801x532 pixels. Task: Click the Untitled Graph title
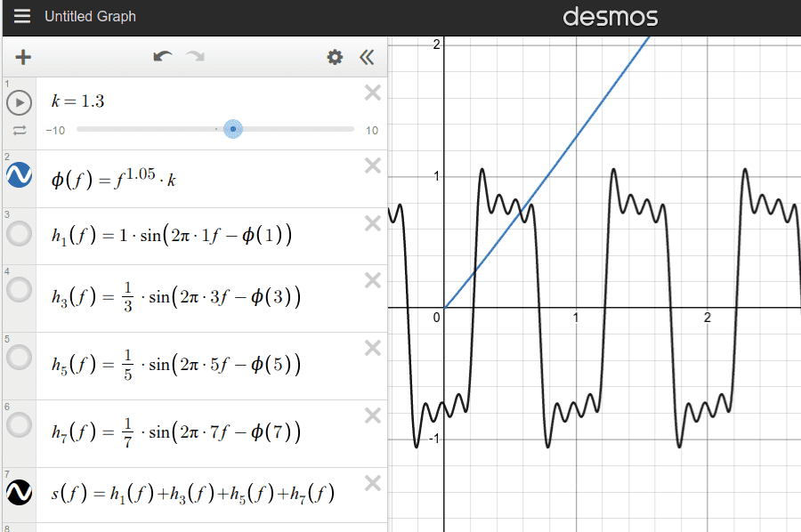pos(91,16)
